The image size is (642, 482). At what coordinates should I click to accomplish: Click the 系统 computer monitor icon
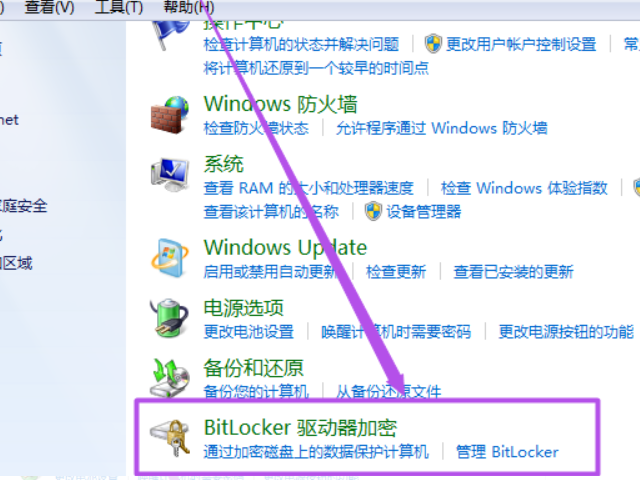coord(170,175)
